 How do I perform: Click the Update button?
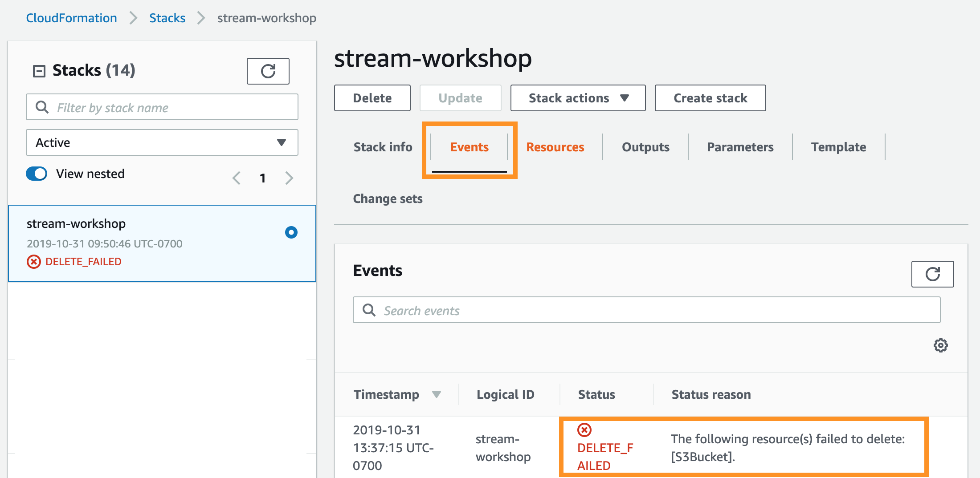(x=460, y=98)
